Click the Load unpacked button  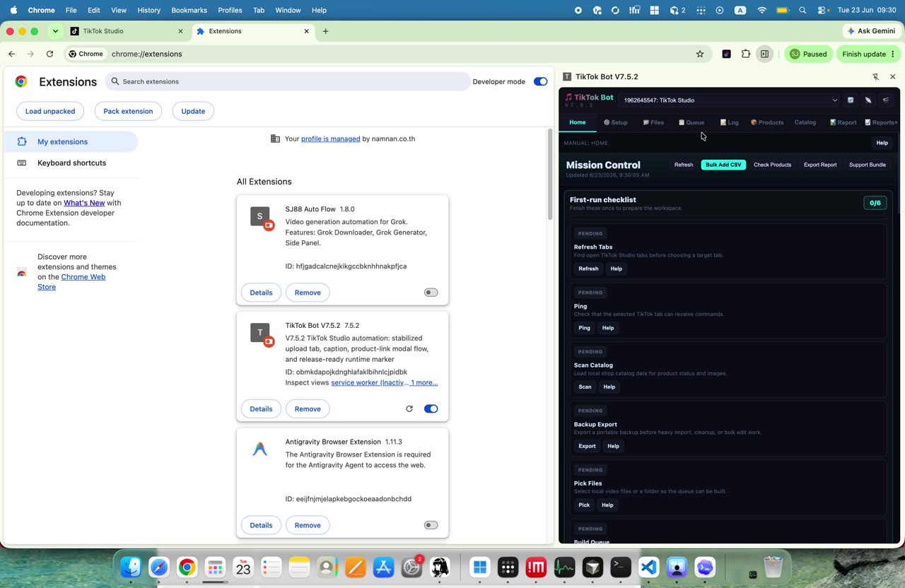pos(50,111)
